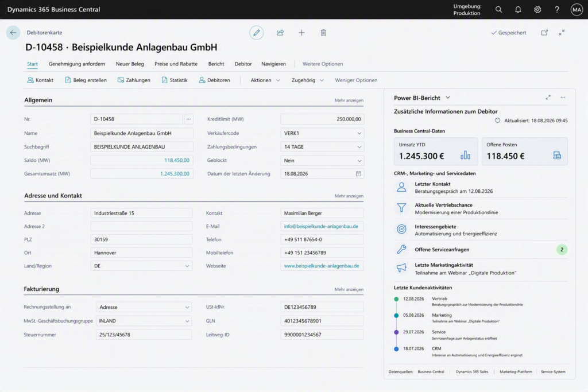Click the Saldo (MW) value 118.450,00
The height and width of the screenshot is (392, 588).
(177, 160)
